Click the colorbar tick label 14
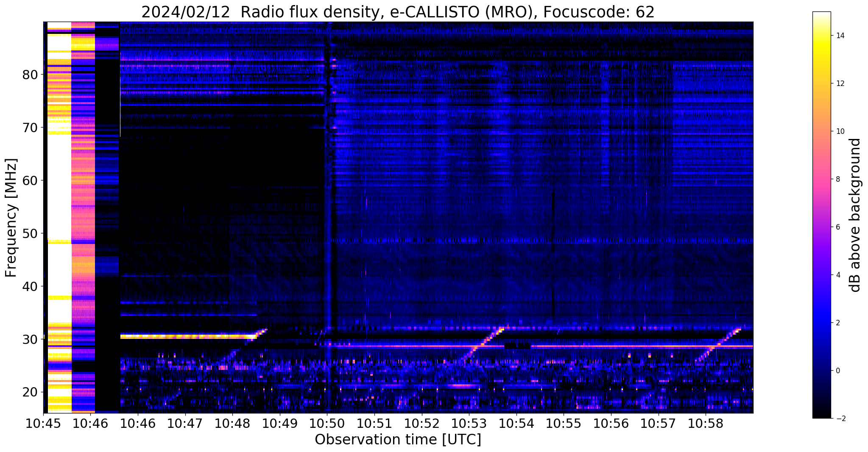 (x=839, y=36)
